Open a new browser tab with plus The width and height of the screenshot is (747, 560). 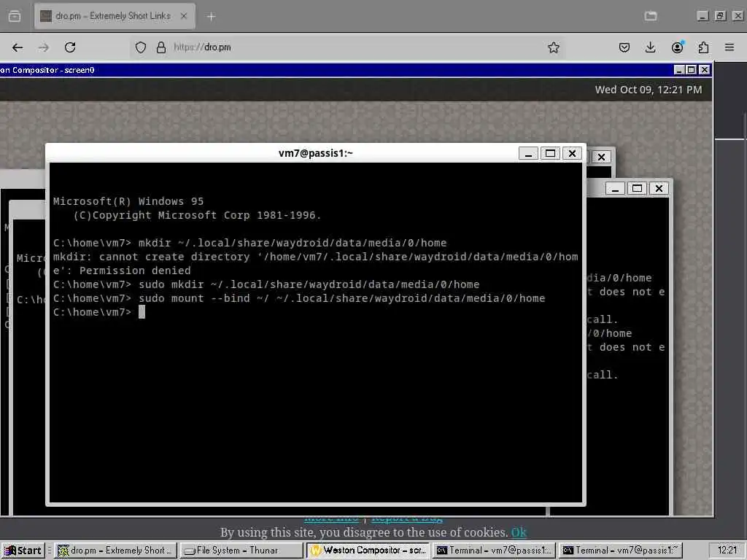(x=211, y=17)
